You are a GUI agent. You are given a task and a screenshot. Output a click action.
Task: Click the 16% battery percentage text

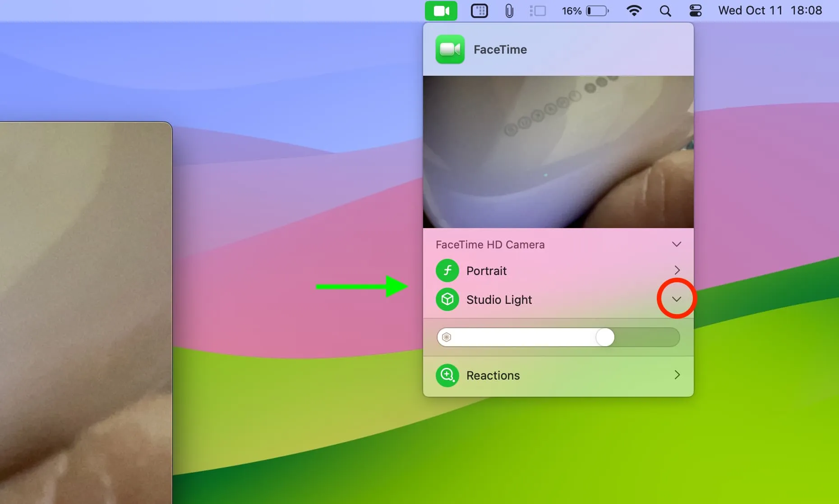[x=572, y=11]
